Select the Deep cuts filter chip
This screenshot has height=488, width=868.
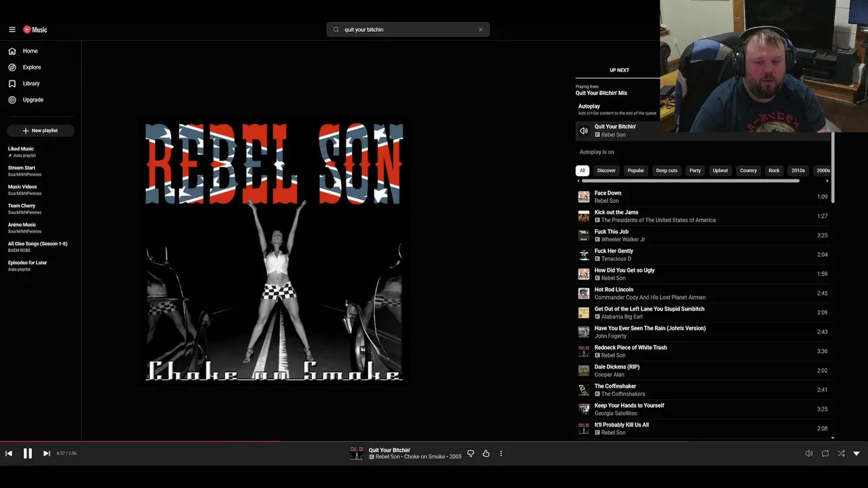(667, 171)
